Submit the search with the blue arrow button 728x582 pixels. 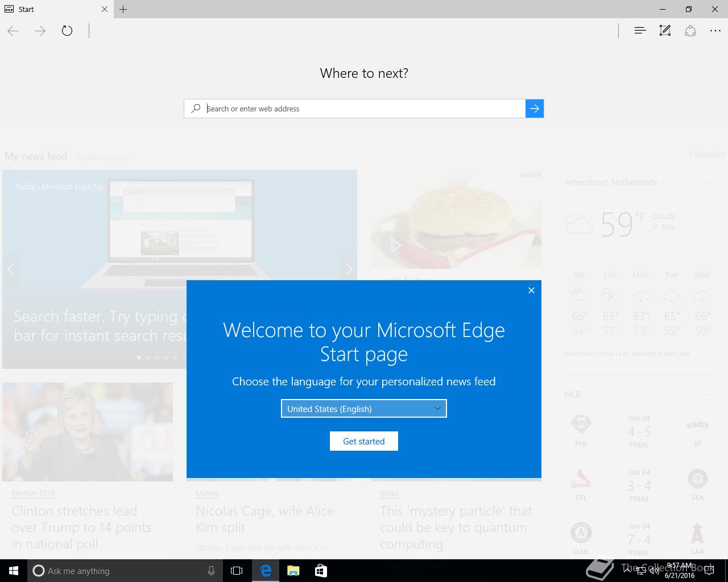coord(535,109)
